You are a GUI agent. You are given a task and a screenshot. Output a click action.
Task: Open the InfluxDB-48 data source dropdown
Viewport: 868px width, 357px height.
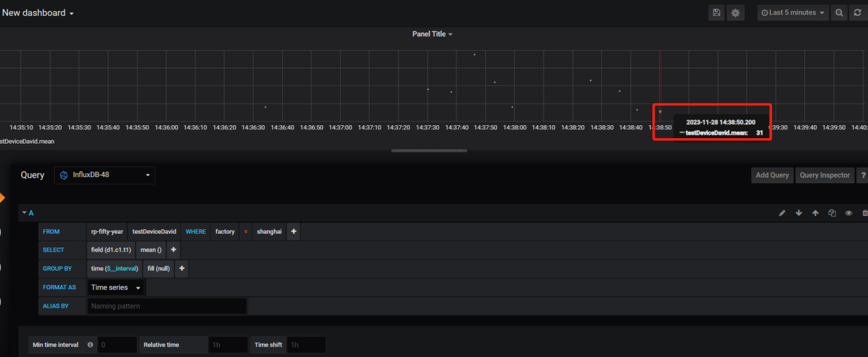click(105, 175)
